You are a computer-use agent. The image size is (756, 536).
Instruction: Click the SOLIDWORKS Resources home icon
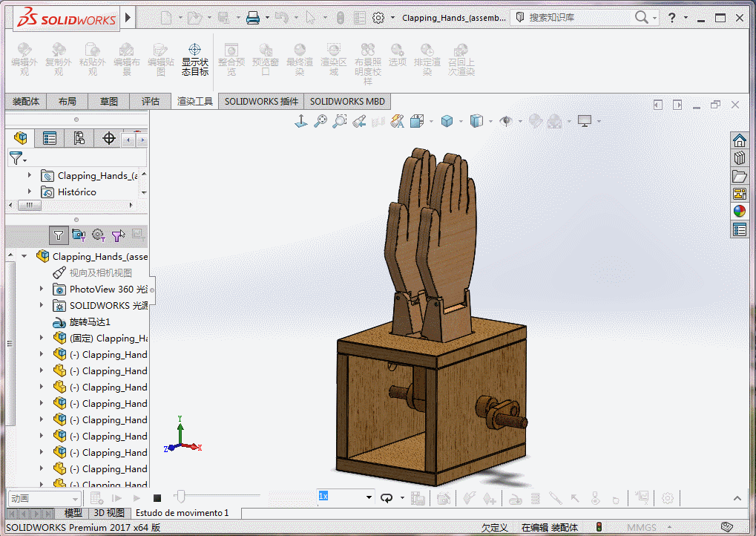(739, 140)
